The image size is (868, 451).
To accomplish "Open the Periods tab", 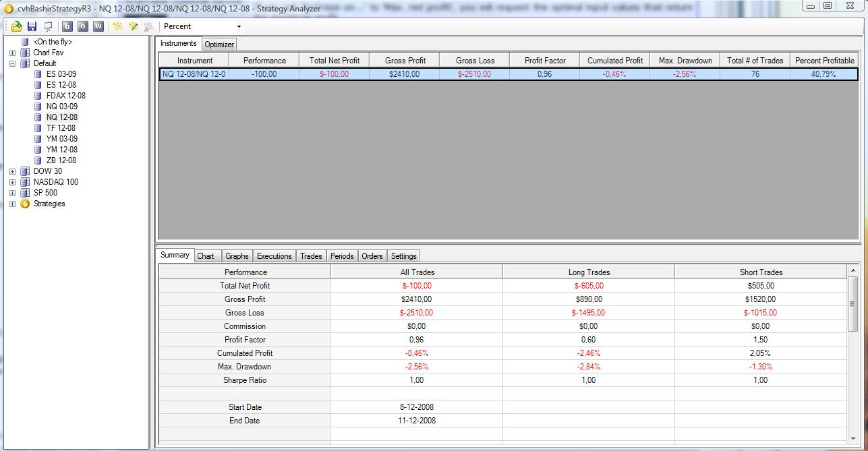I will click(x=342, y=256).
